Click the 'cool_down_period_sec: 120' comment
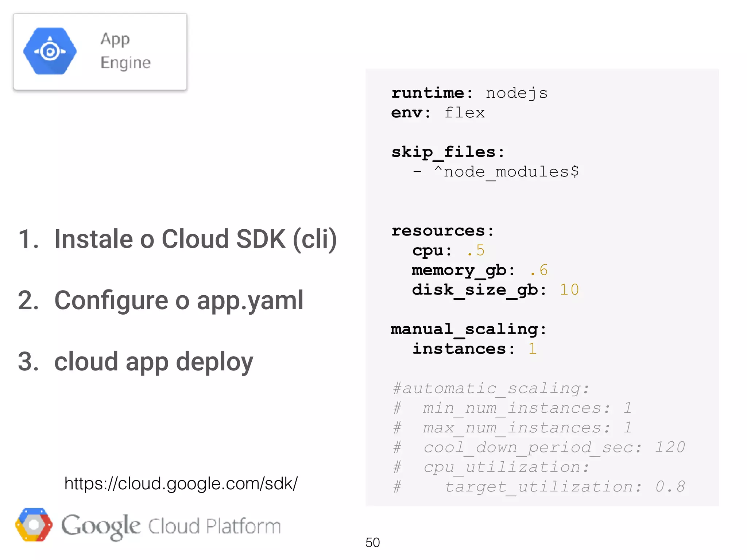This screenshot has width=747, height=560. pos(539,448)
